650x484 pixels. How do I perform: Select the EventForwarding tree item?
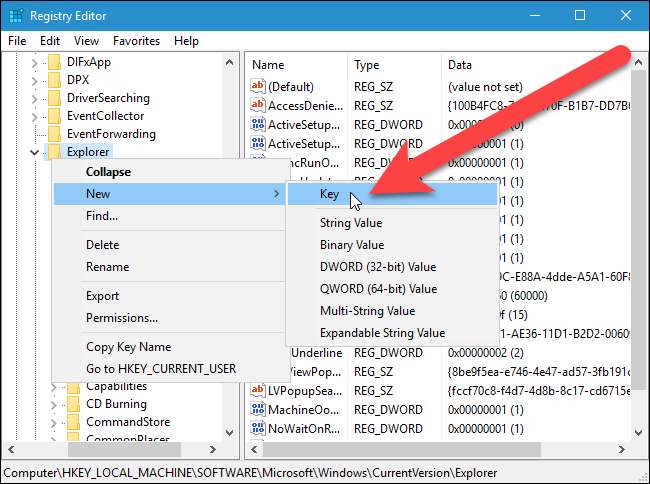coord(111,134)
